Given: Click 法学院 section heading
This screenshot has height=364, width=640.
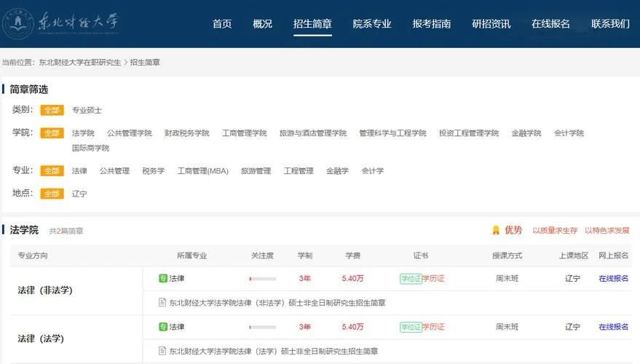Looking at the screenshot, I should point(24,230).
